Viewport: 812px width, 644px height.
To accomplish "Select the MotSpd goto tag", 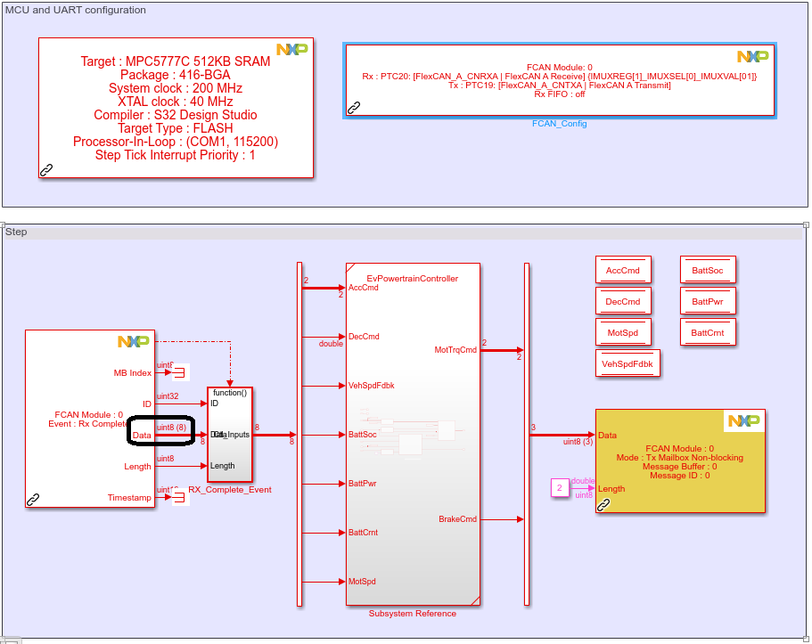I will point(622,331).
